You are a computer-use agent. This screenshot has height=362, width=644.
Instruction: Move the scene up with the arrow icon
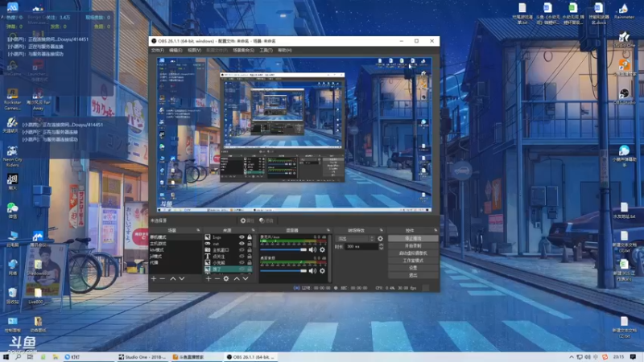[x=173, y=278]
